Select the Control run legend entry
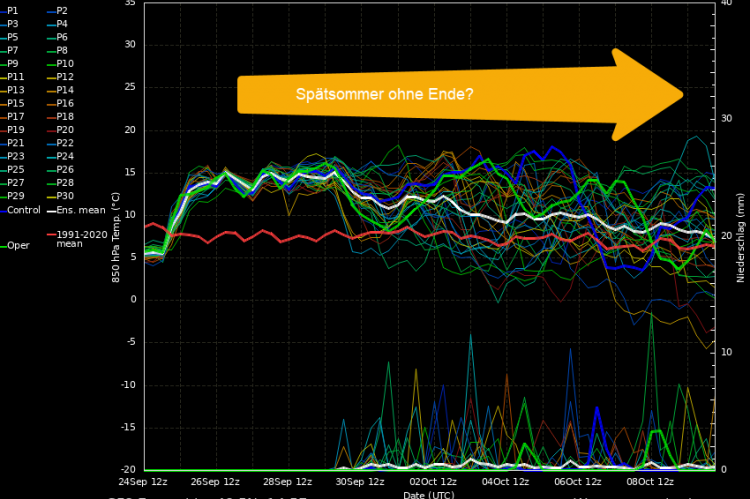The width and height of the screenshot is (750, 499). tap(24, 210)
